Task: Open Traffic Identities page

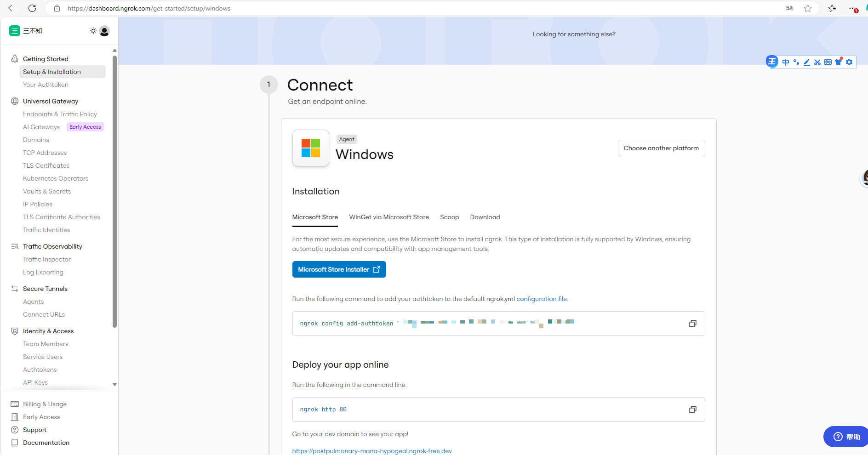Action: pyautogui.click(x=46, y=230)
